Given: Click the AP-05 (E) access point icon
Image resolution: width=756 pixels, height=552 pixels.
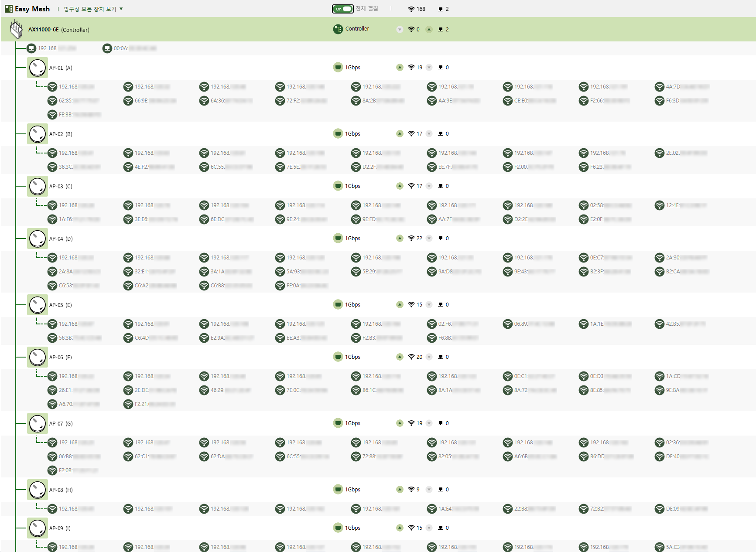Looking at the screenshot, I should coord(38,305).
